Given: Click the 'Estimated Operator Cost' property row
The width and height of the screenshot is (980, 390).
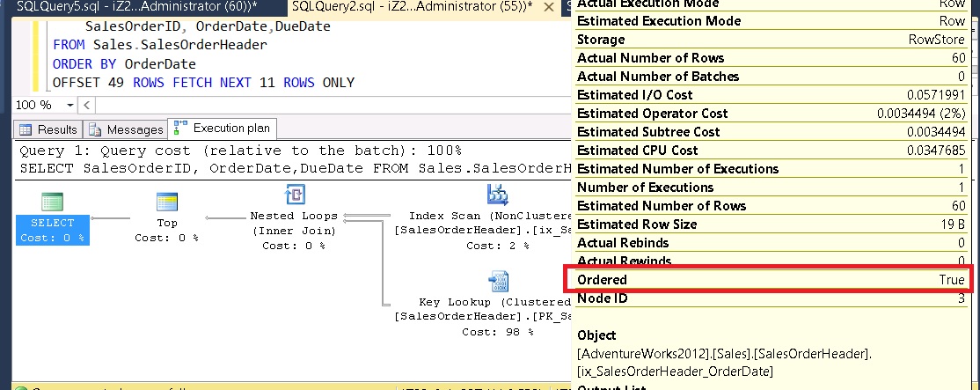Looking at the screenshot, I should (x=771, y=113).
